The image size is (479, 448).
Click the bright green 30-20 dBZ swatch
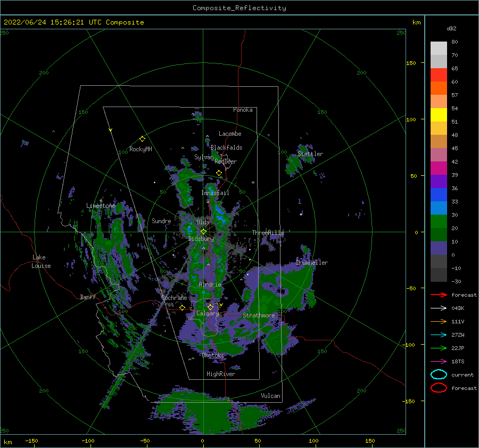point(439,222)
